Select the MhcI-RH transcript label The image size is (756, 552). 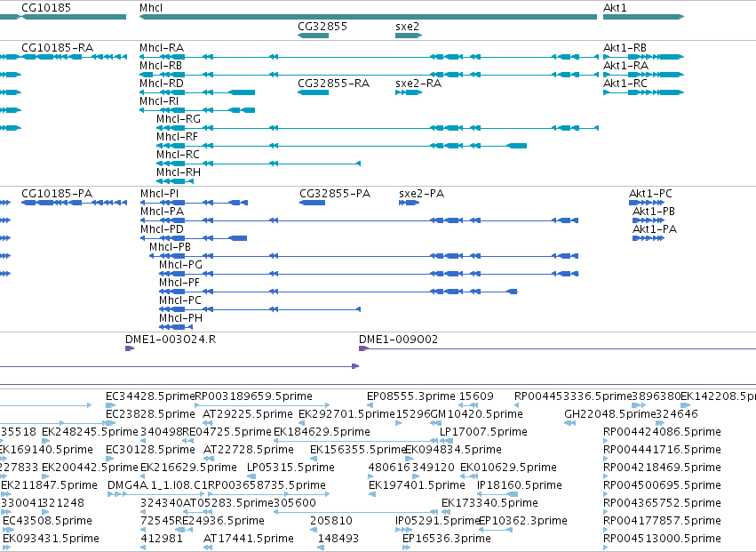(x=179, y=172)
